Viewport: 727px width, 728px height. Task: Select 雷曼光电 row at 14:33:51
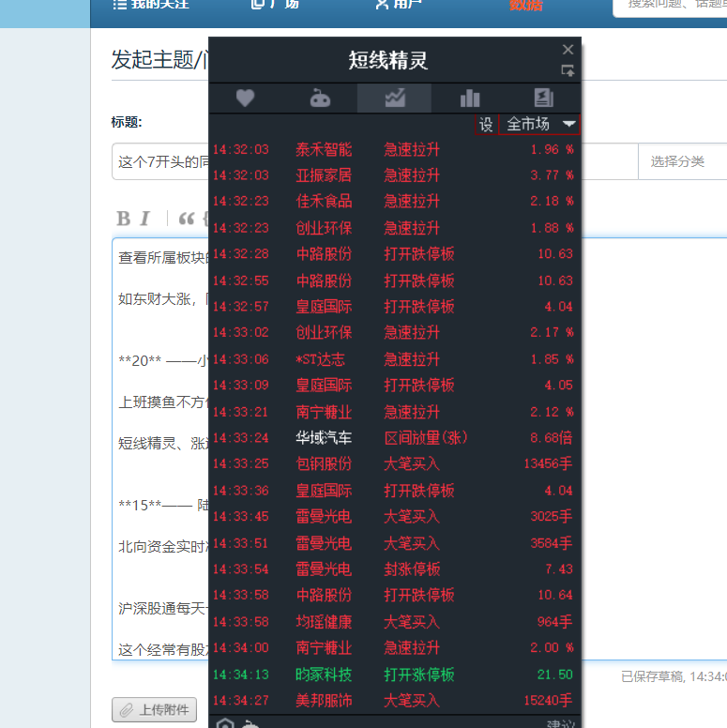click(x=394, y=543)
